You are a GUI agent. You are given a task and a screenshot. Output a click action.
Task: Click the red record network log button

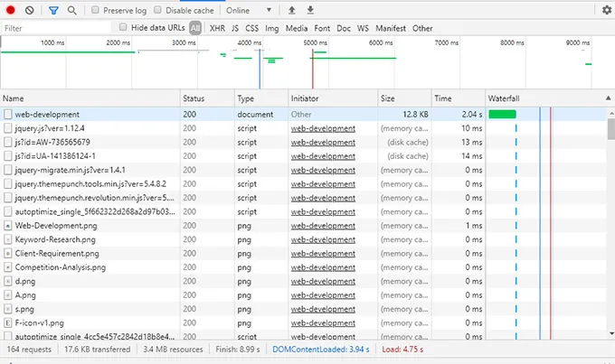10,10
